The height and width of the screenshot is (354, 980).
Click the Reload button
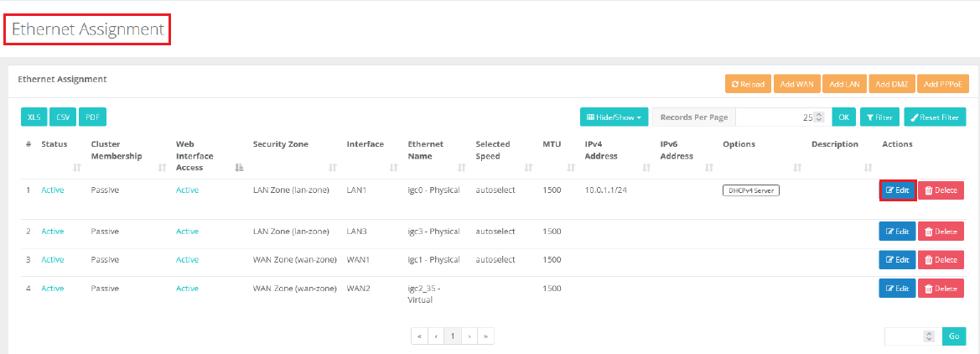[x=748, y=85]
